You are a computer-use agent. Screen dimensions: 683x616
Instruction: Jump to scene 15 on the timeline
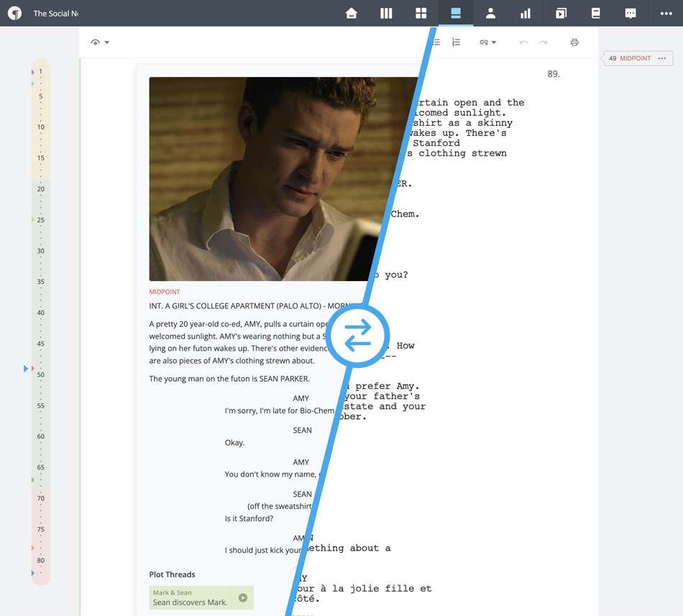pyautogui.click(x=40, y=158)
